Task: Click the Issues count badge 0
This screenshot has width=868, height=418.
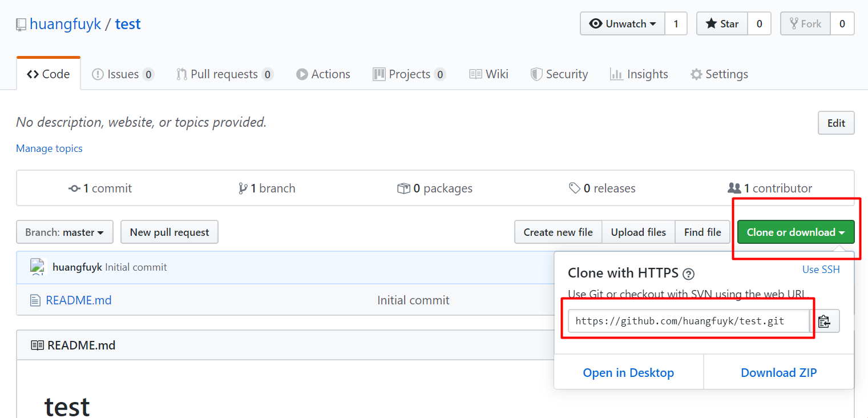Action: coord(148,74)
